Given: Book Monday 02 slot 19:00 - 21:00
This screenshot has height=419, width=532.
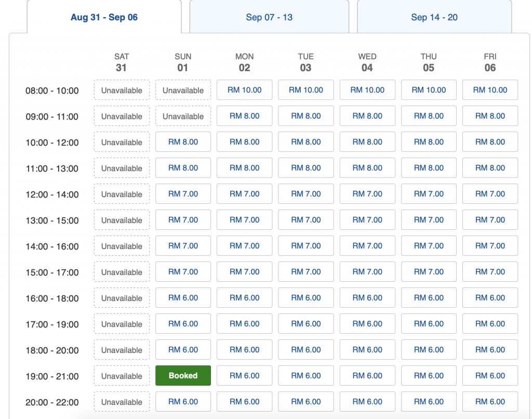Looking at the screenshot, I should (x=244, y=375).
